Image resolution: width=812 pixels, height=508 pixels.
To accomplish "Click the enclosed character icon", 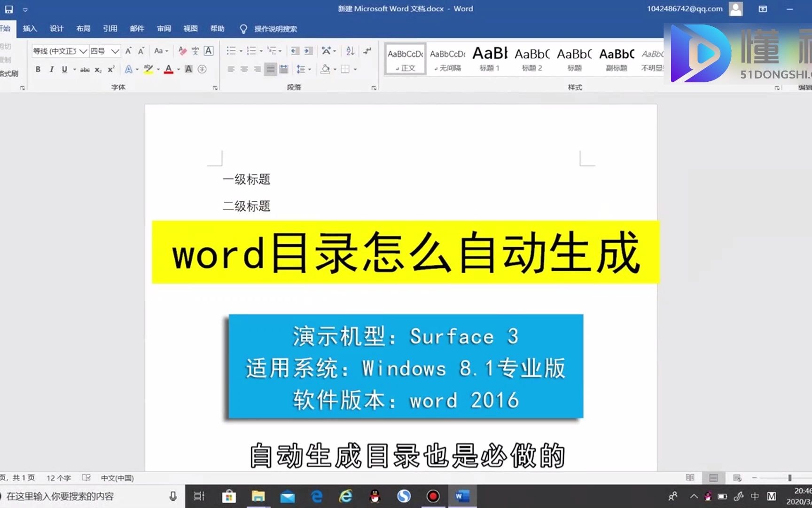I will click(202, 69).
